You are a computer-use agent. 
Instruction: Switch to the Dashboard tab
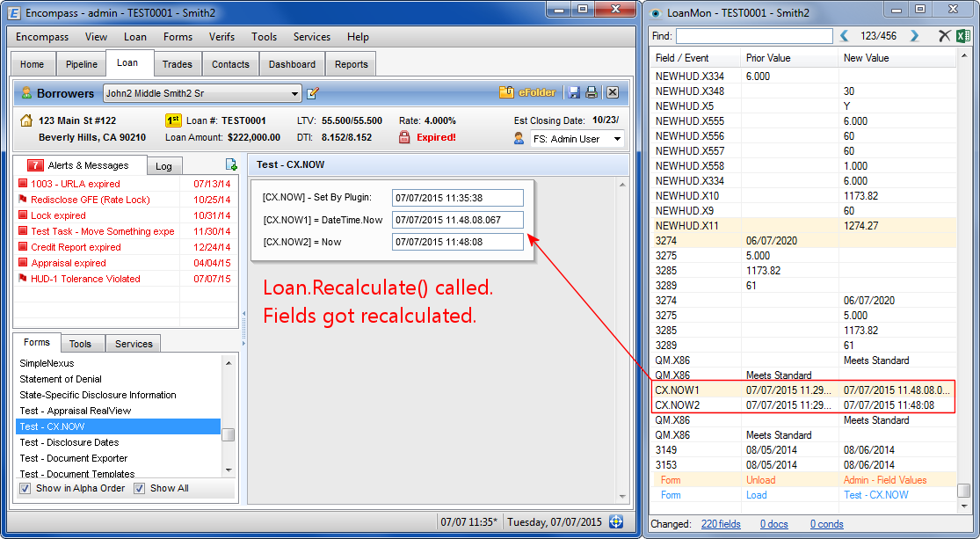(x=292, y=64)
